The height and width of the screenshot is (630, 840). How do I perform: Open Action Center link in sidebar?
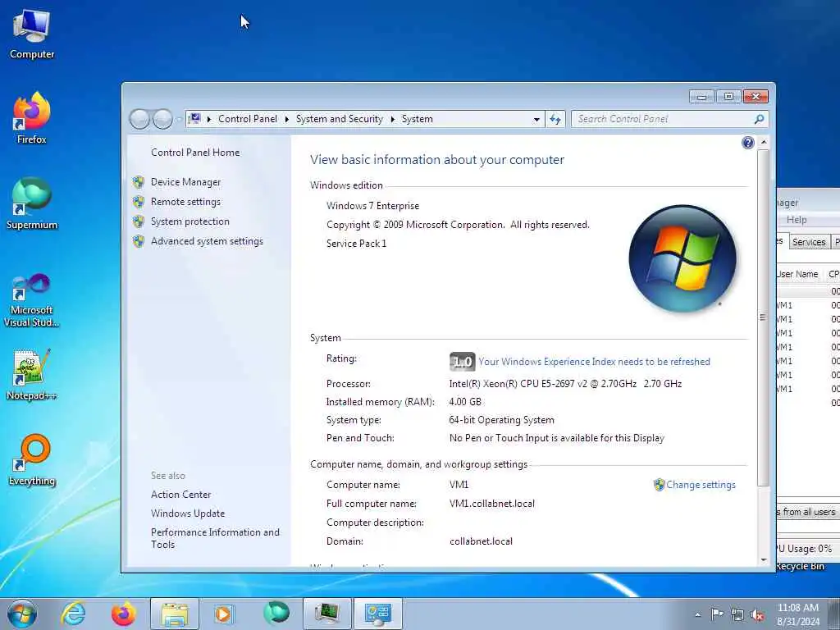point(180,495)
